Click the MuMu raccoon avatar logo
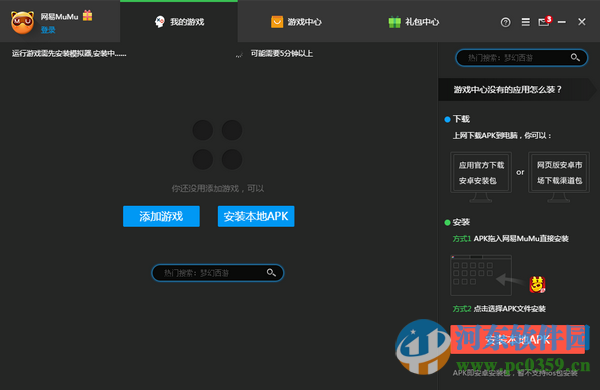Screen dimensions: 600x390 pyautogui.click(x=22, y=22)
